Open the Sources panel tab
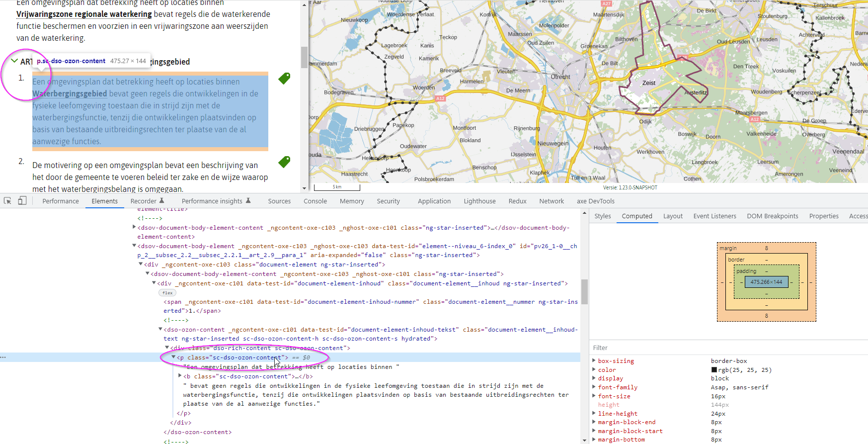 point(279,201)
